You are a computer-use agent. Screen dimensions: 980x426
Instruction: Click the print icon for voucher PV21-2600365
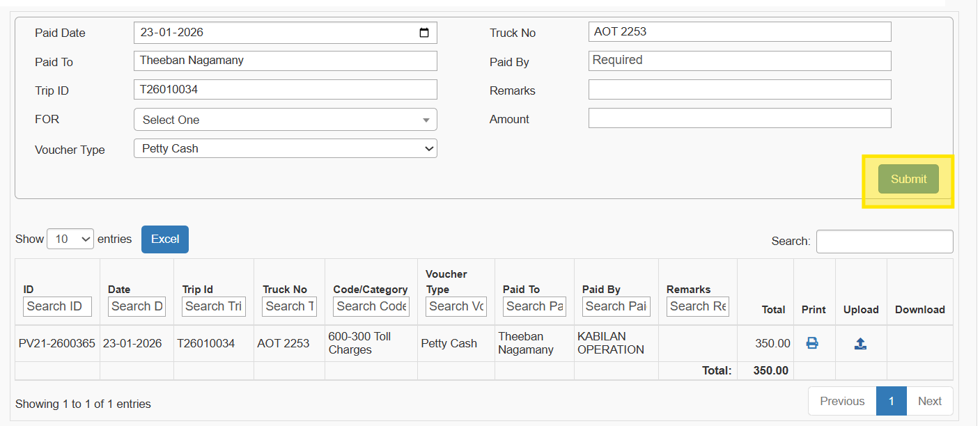[x=812, y=343]
